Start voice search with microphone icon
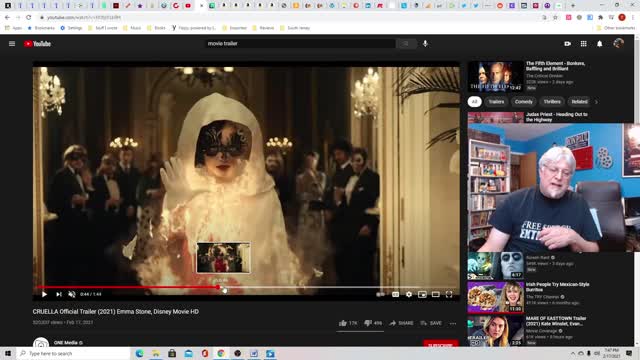 [425, 44]
